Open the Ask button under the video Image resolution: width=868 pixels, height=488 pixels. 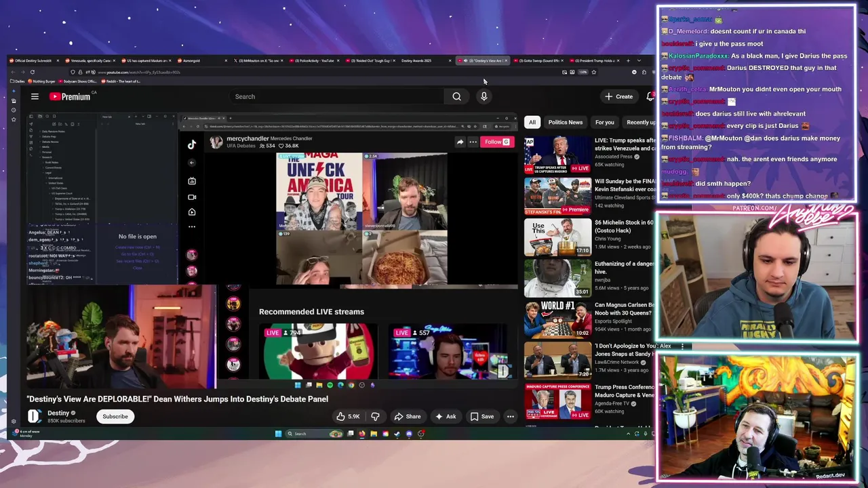tap(446, 417)
